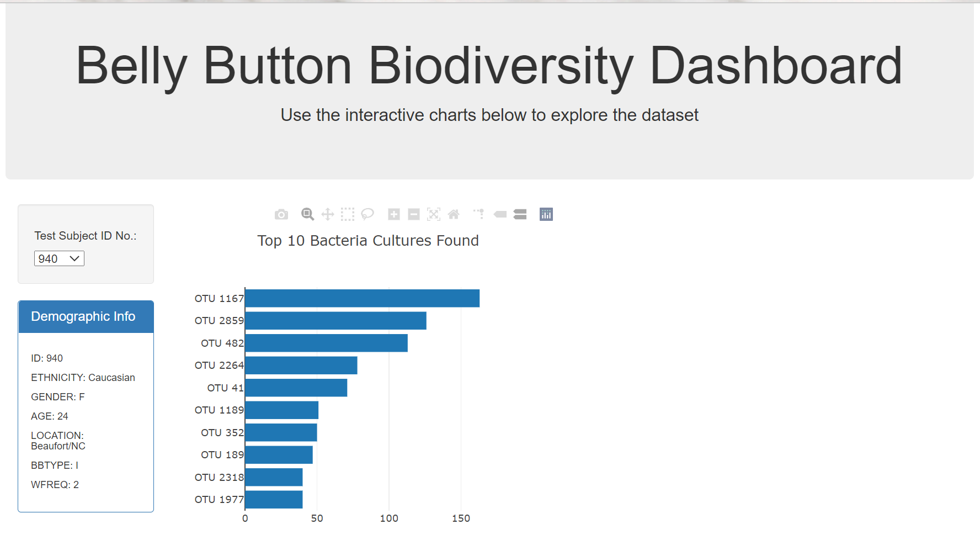This screenshot has height=540, width=980.
Task: Click the Plotly logo icon
Action: 546,214
